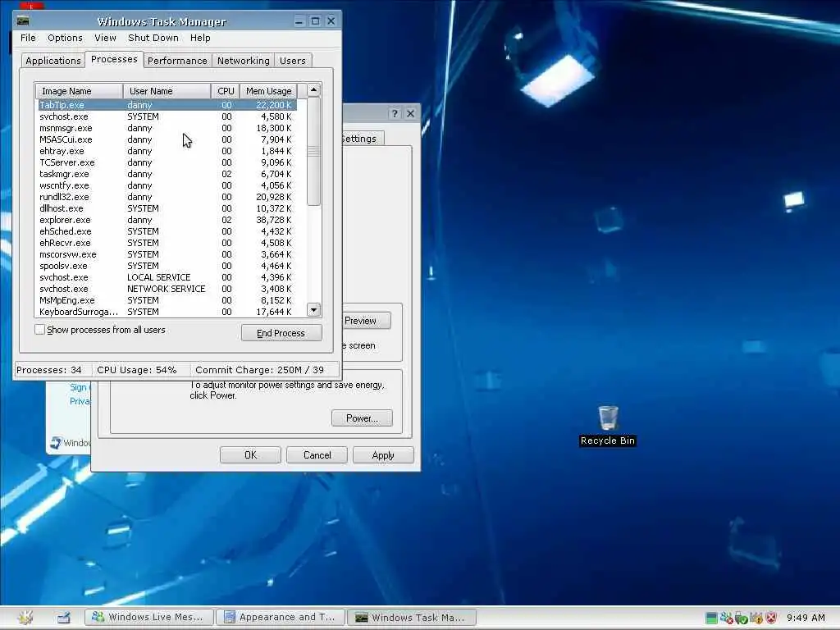Select the ehSched.exe process
The height and width of the screenshot is (630, 840).
click(x=167, y=231)
